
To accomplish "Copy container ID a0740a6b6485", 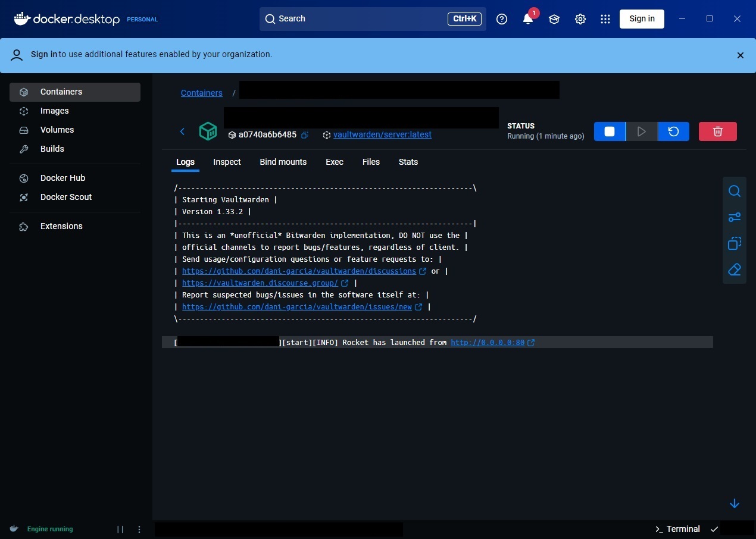I will 305,135.
